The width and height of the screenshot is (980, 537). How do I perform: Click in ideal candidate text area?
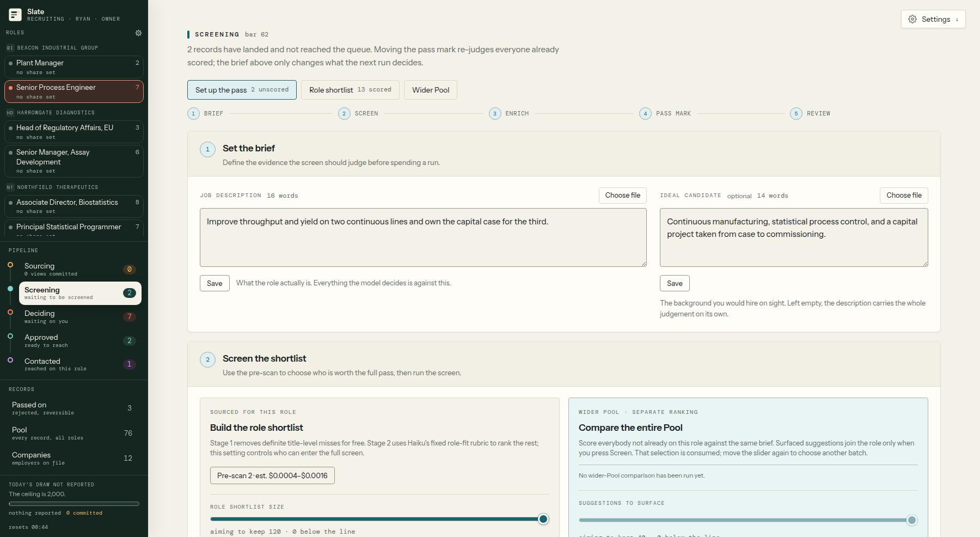tap(794, 237)
